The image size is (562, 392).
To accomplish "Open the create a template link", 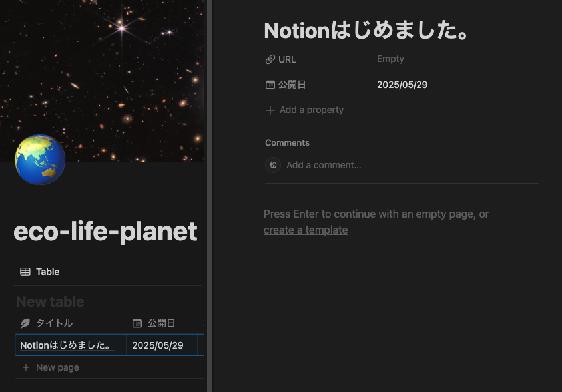I will tap(306, 230).
